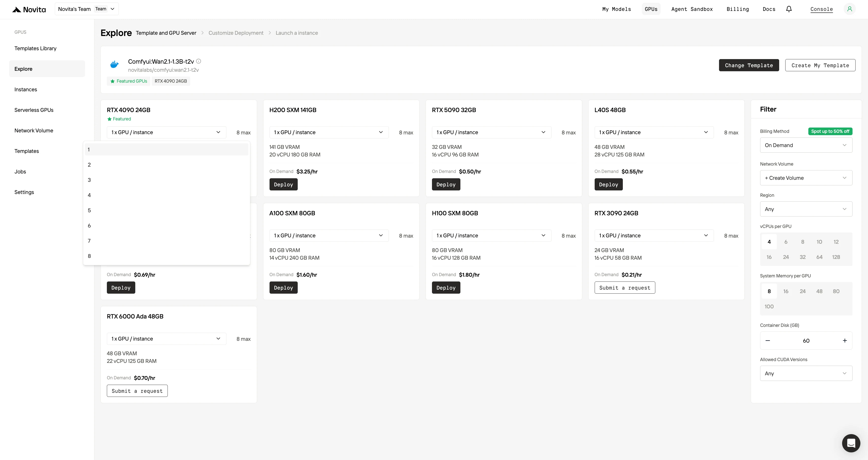
Task: Open the user profile avatar
Action: [x=849, y=9]
